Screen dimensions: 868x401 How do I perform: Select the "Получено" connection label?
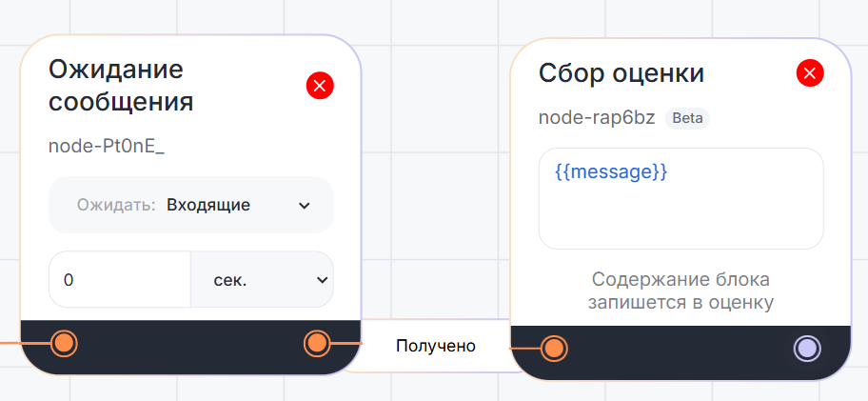pyautogui.click(x=436, y=346)
